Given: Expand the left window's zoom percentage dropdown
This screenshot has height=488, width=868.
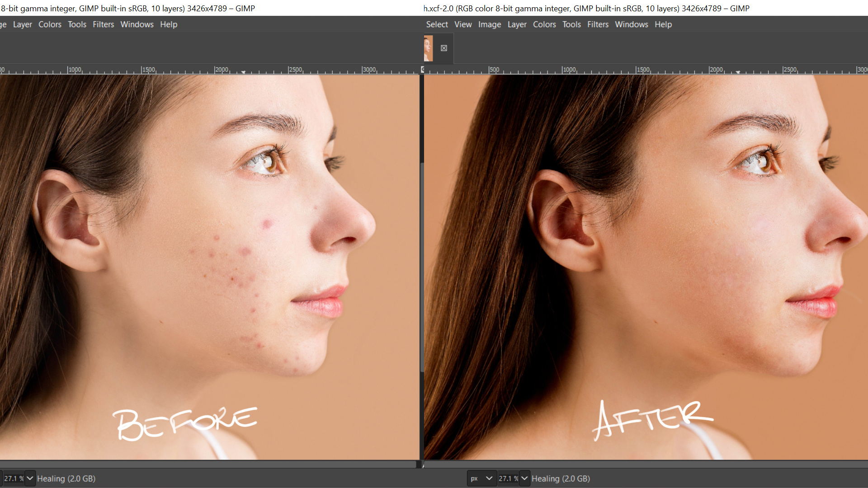Looking at the screenshot, I should pyautogui.click(x=30, y=479).
